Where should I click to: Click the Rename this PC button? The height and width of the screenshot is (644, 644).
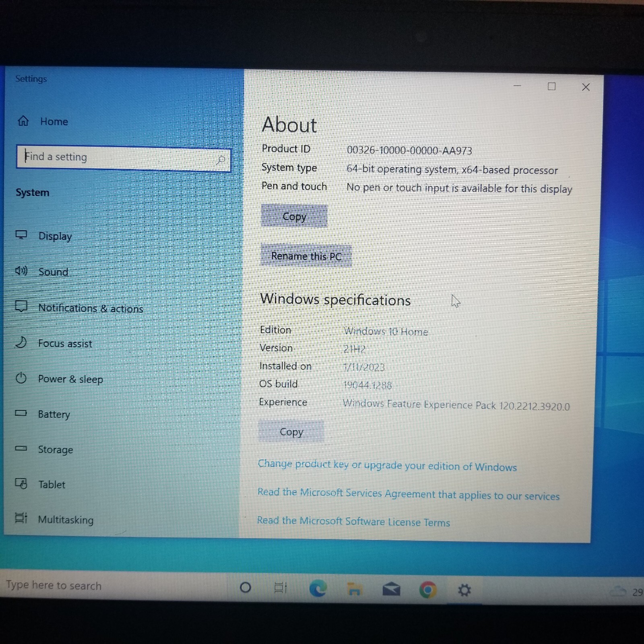coord(306,256)
